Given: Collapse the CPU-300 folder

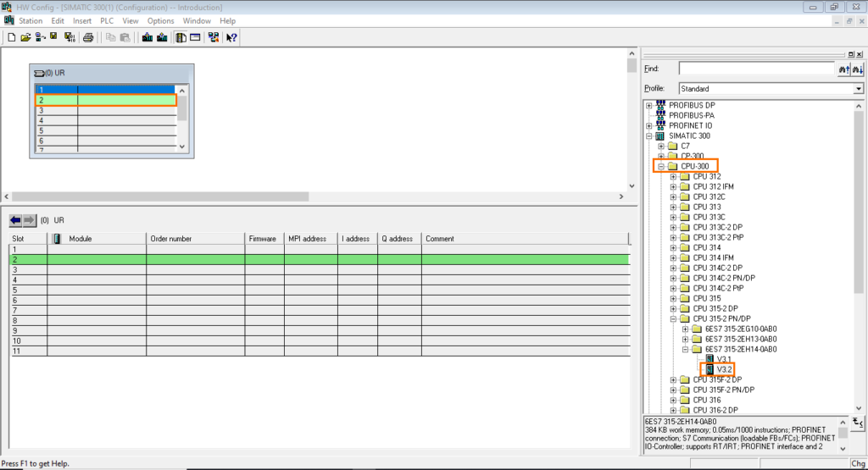Looking at the screenshot, I should tap(661, 167).
